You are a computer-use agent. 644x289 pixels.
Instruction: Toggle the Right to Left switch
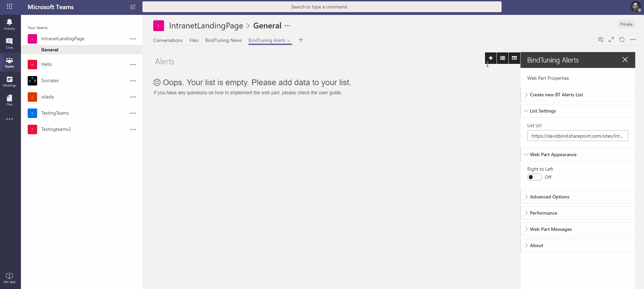click(535, 177)
